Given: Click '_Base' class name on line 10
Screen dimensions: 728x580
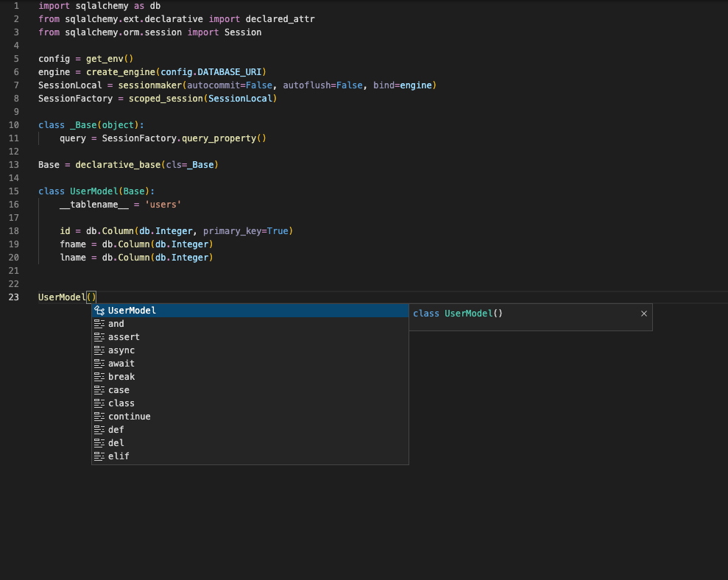Looking at the screenshot, I should click(x=84, y=125).
